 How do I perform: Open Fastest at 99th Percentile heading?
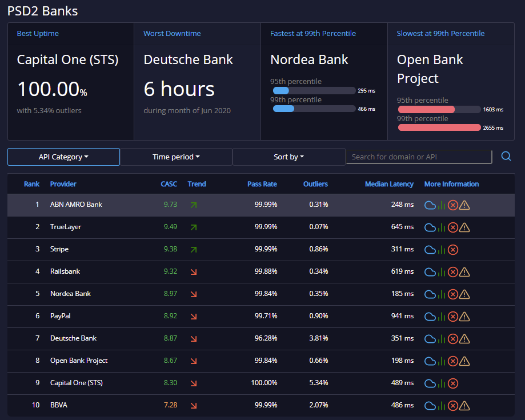(x=312, y=34)
